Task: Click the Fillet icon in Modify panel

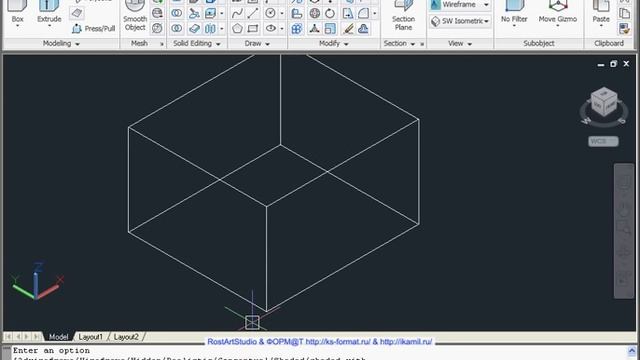Action: point(364,13)
